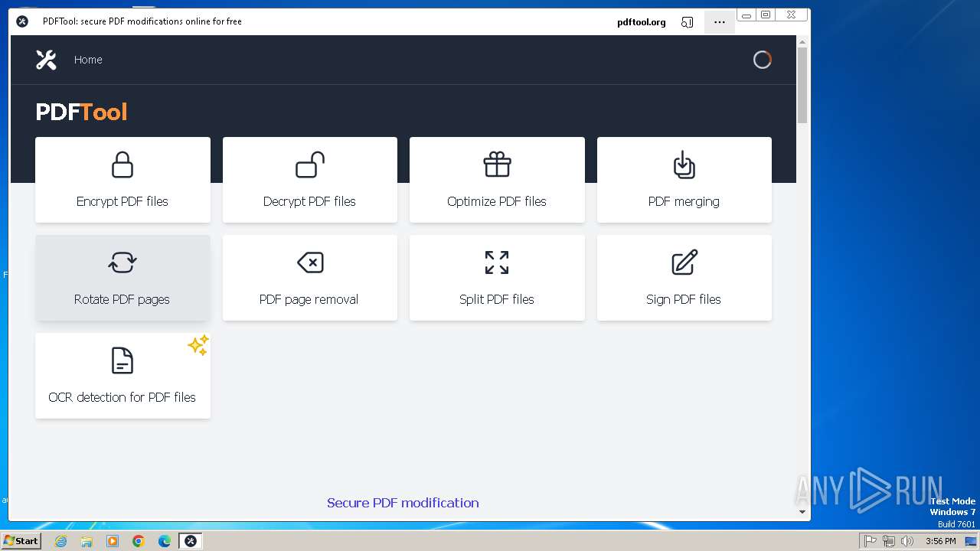This screenshot has width=980, height=551.
Task: Click the clock showing 3:56 PM
Action: click(940, 541)
